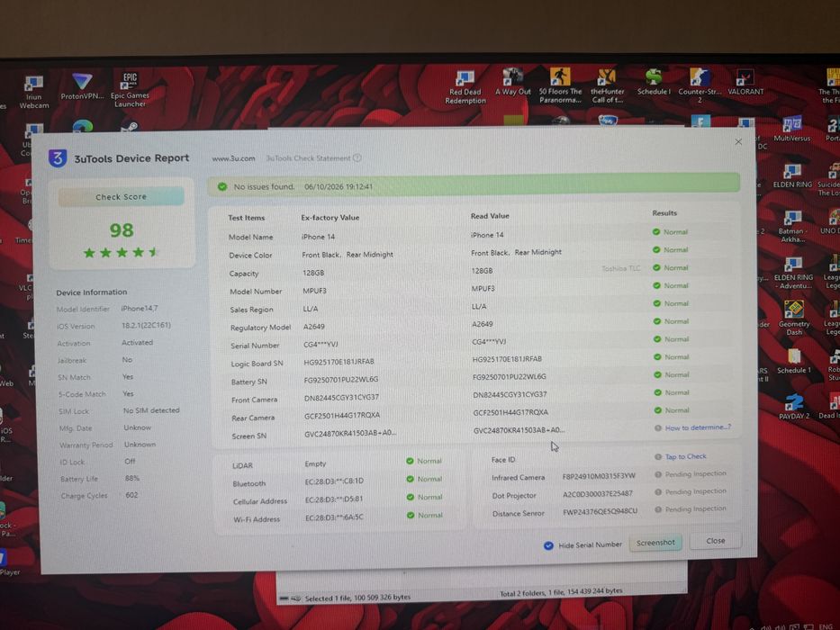Click the Battery SN read value
Screen dimensions: 840x630
click(x=510, y=376)
